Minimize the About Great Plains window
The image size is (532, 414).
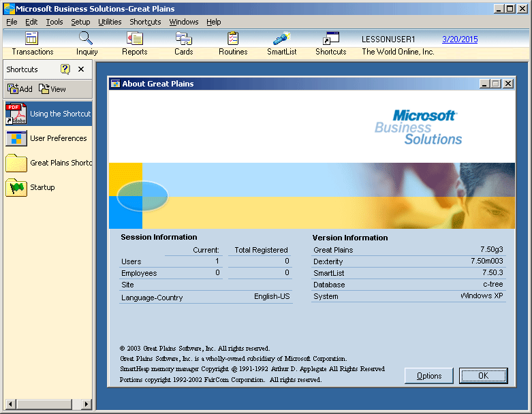point(484,84)
